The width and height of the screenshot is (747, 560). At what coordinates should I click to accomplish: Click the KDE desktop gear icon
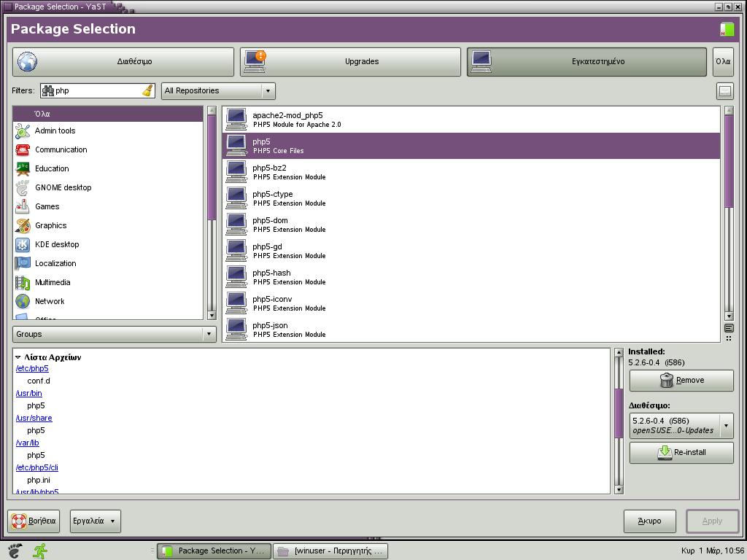tap(23, 245)
